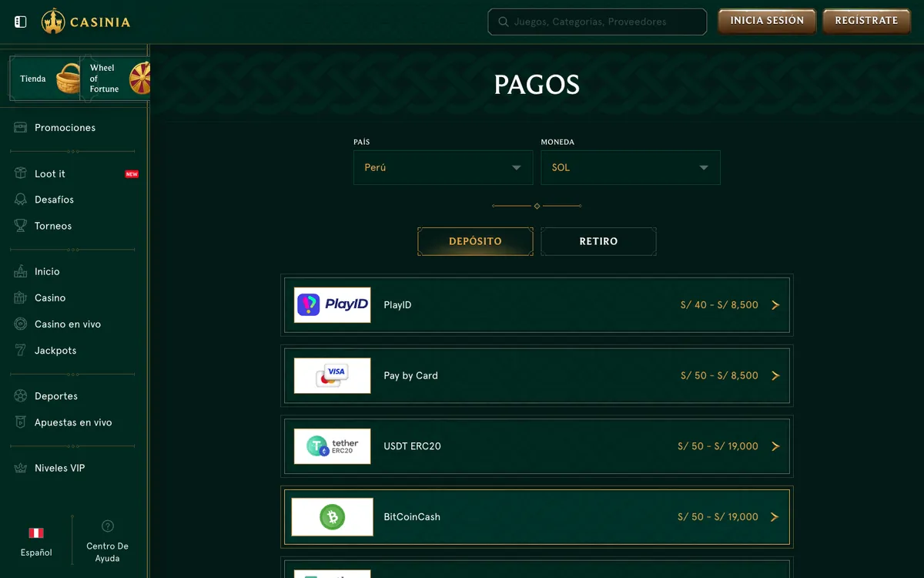Screen dimensions: 924x578
Task: Click the NEW badge beside Loot it
Action: pyautogui.click(x=132, y=174)
